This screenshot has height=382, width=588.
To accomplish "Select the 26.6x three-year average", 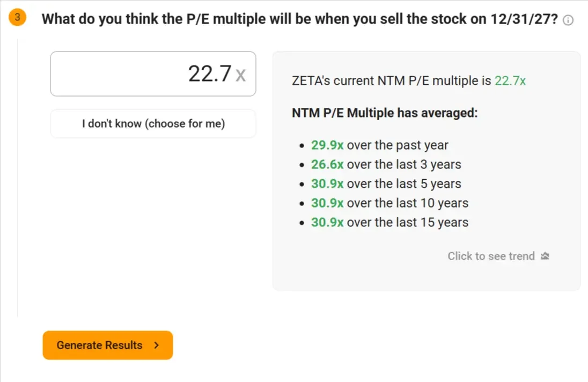I will coord(327,164).
